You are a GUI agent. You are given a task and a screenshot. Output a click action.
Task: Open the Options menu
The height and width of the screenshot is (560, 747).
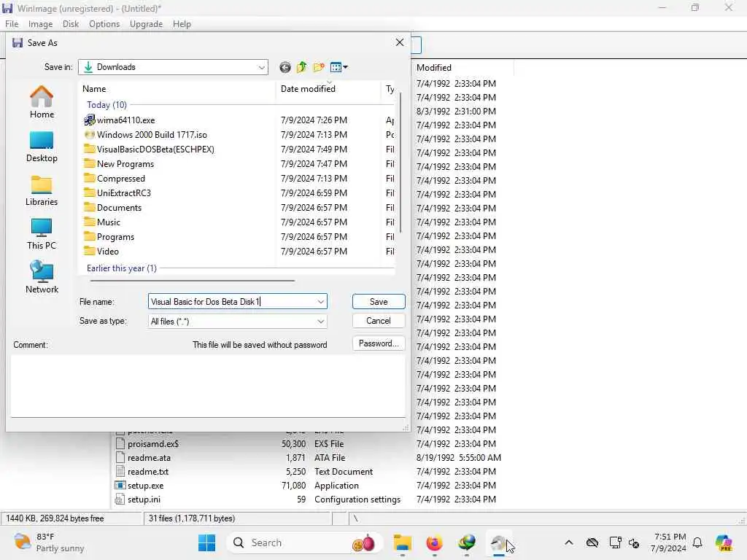[104, 24]
